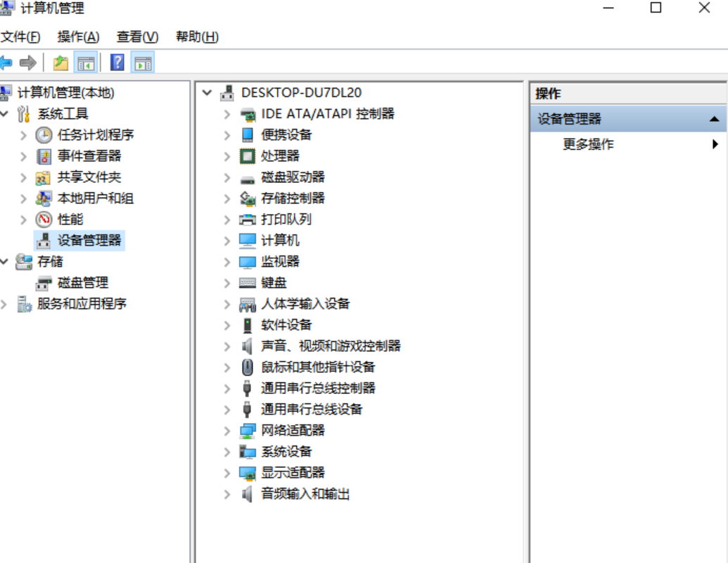Select the 处理器 processor icon

click(x=248, y=156)
